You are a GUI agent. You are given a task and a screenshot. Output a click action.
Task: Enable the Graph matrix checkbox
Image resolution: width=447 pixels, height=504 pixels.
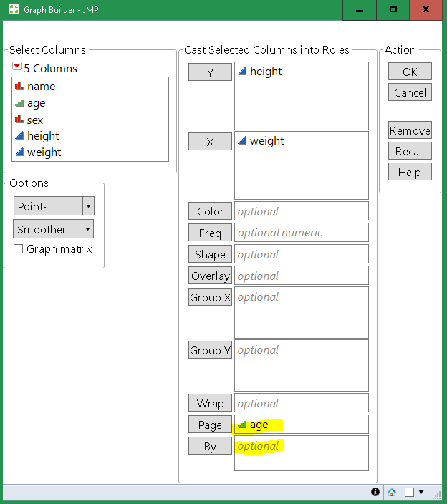point(19,249)
